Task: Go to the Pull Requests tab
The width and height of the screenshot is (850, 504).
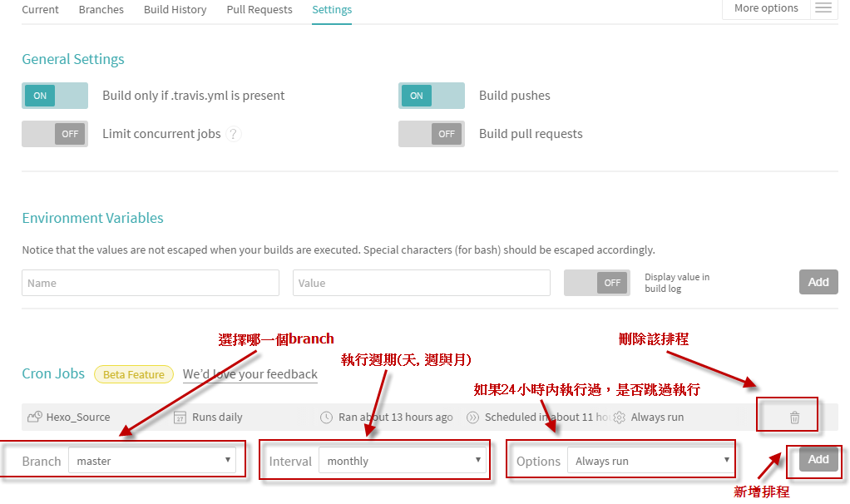Action: pos(259,10)
